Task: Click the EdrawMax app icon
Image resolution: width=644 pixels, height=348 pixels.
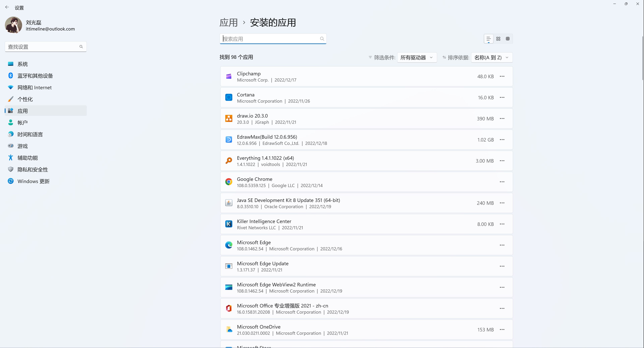Action: click(228, 140)
